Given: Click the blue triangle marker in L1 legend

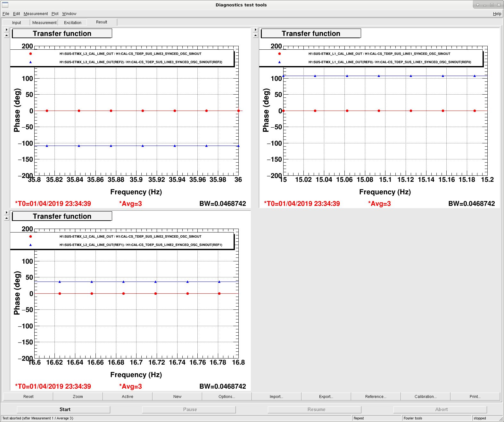Looking at the screenshot, I should [279, 62].
